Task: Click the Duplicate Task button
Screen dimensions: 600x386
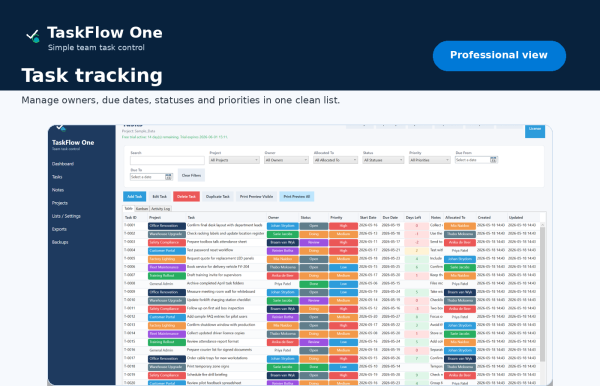Action: click(x=218, y=196)
